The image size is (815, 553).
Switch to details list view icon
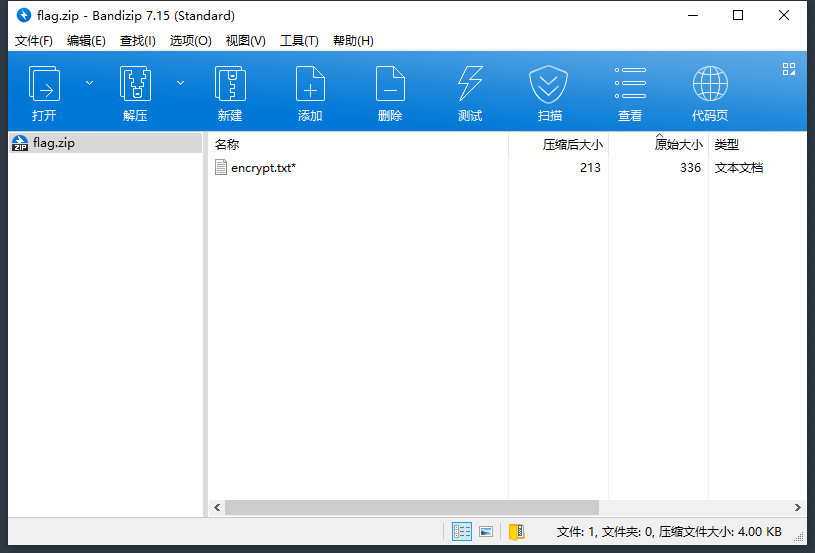(462, 531)
